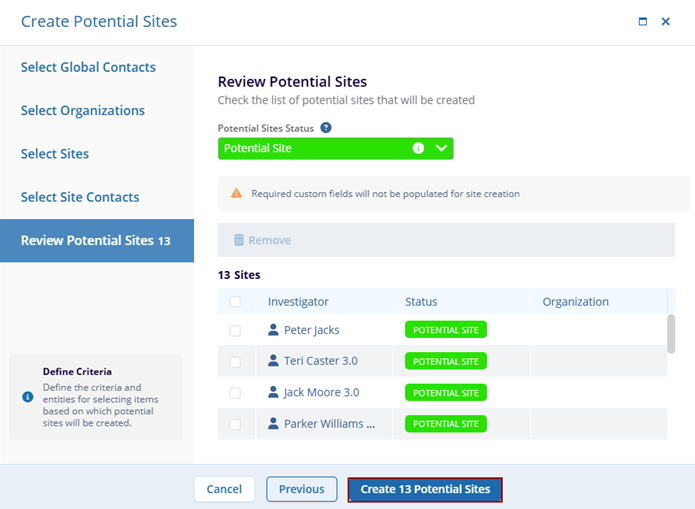Image resolution: width=695 pixels, height=509 pixels.
Task: Open the Select Organizations step
Action: [x=83, y=110]
